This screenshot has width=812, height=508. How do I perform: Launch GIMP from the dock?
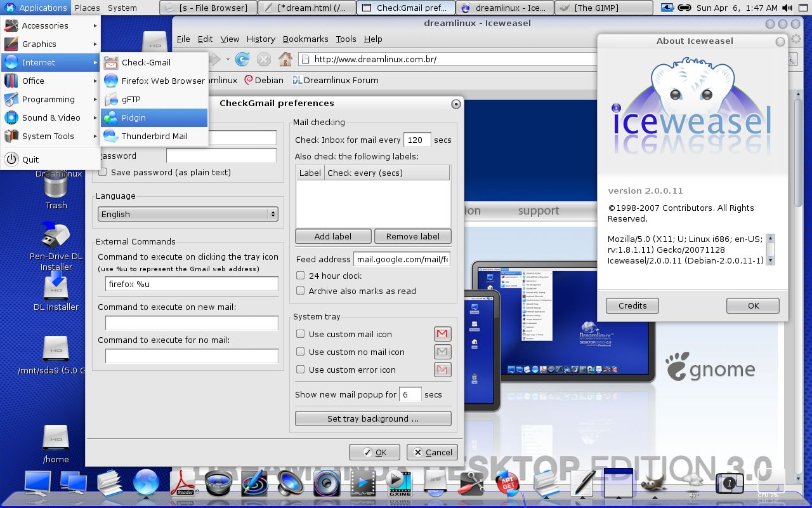click(653, 484)
